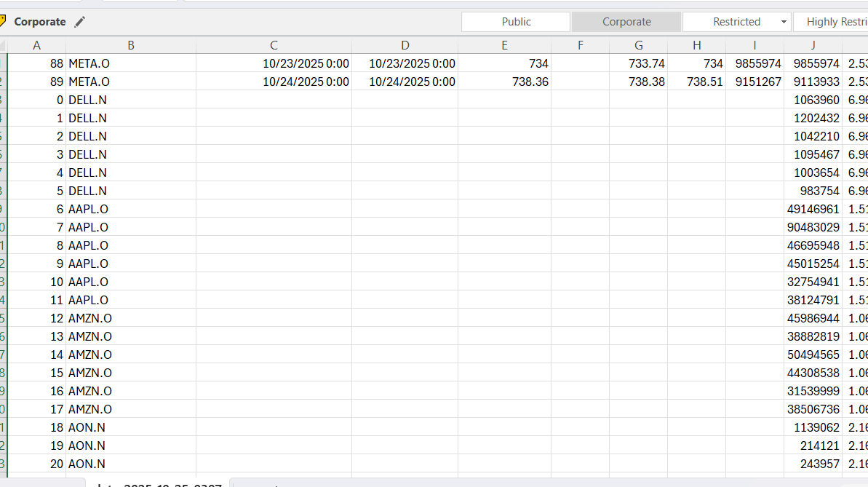Viewport: 868px width, 487px height.
Task: Select column G header
Action: (638, 45)
